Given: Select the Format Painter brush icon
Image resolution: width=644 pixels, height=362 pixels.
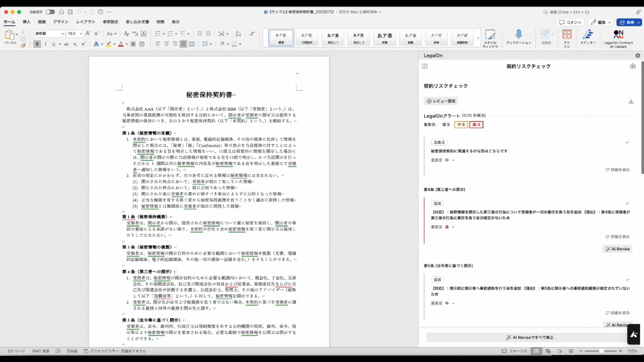Looking at the screenshot, I should 23,45.
